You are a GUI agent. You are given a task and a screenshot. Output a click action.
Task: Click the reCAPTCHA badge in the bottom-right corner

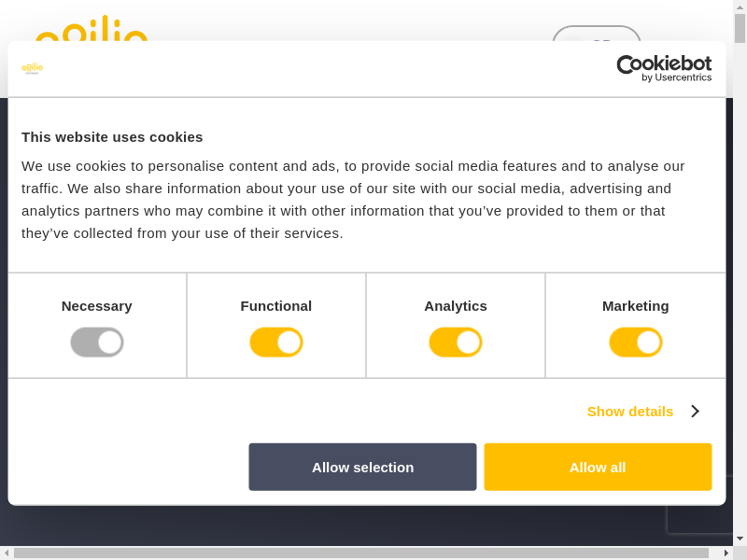(700, 519)
